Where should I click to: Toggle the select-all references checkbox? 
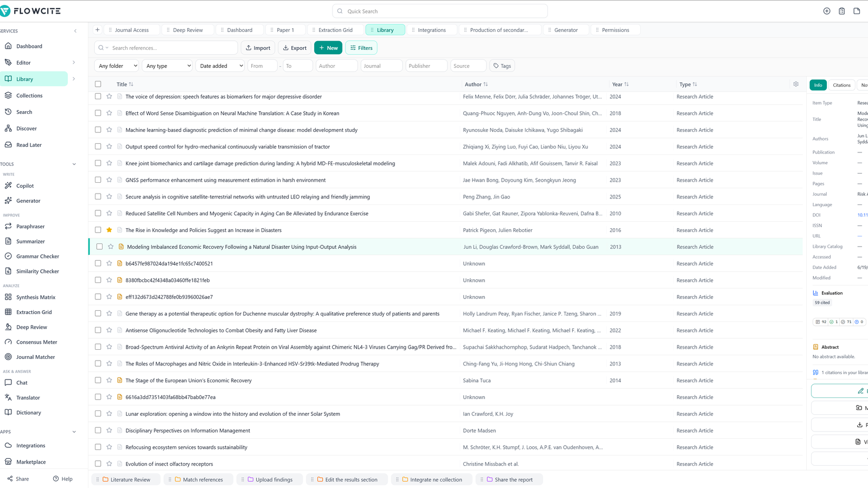click(x=98, y=84)
